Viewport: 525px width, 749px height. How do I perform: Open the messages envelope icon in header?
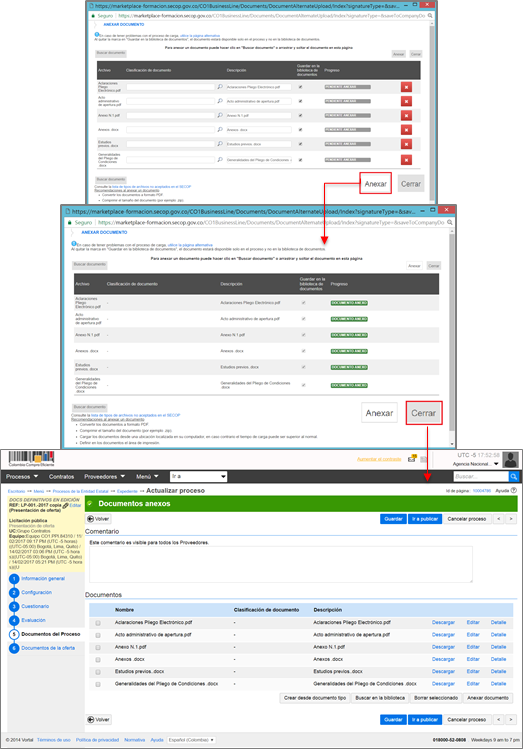[x=411, y=459]
